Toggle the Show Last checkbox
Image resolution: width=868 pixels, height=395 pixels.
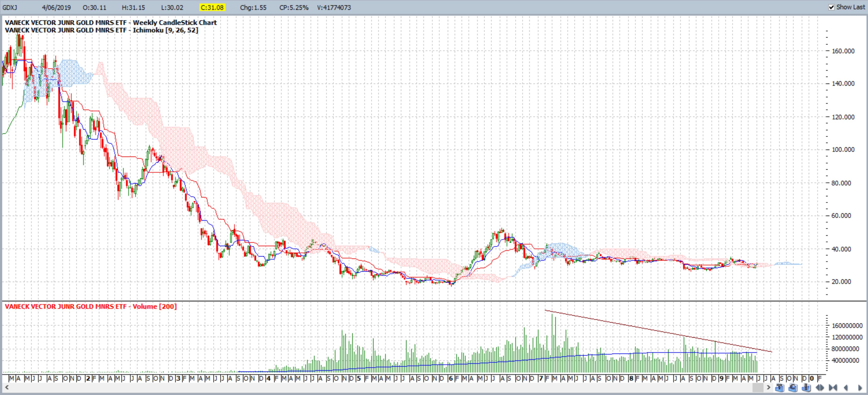[831, 7]
